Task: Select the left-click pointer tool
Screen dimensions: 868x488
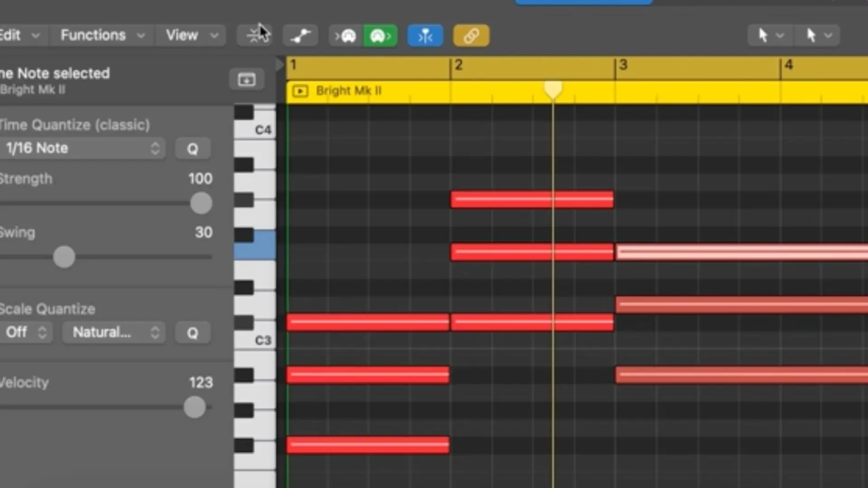Action: point(762,35)
